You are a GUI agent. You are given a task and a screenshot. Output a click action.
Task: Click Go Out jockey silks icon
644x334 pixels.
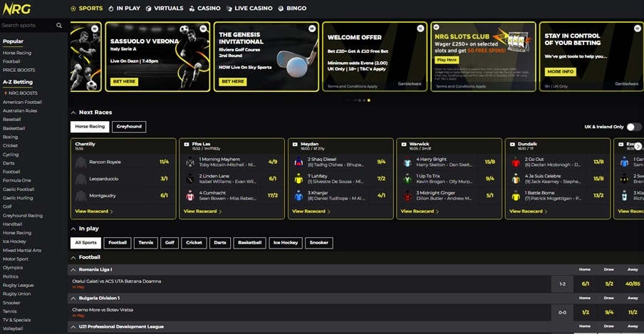coord(516,162)
